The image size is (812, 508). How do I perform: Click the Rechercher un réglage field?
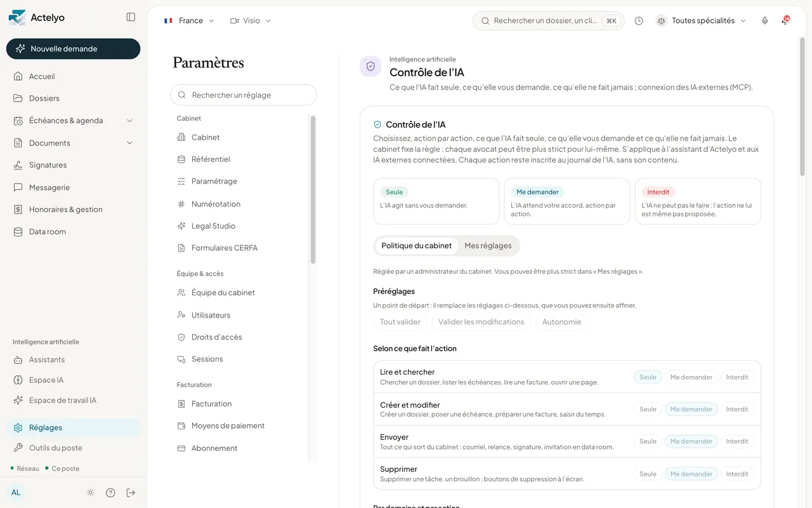[244, 95]
